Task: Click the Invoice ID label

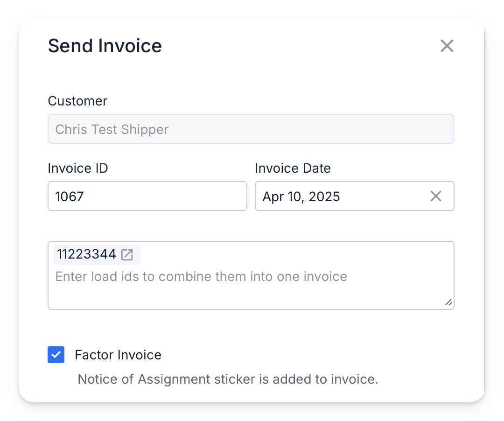Action: point(78,168)
